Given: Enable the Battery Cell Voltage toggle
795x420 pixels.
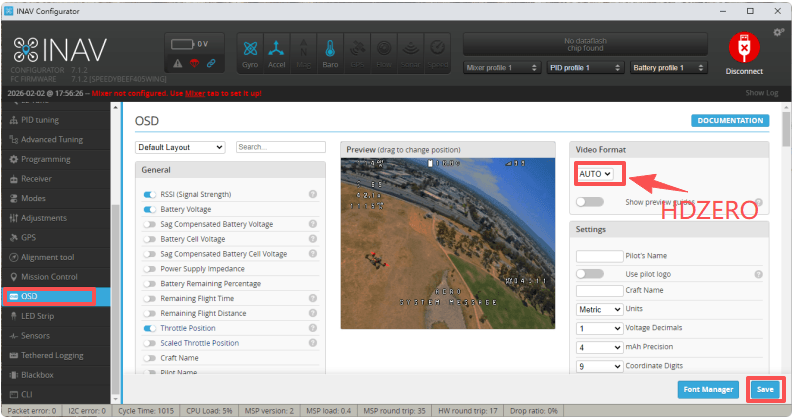Looking at the screenshot, I should pos(150,239).
